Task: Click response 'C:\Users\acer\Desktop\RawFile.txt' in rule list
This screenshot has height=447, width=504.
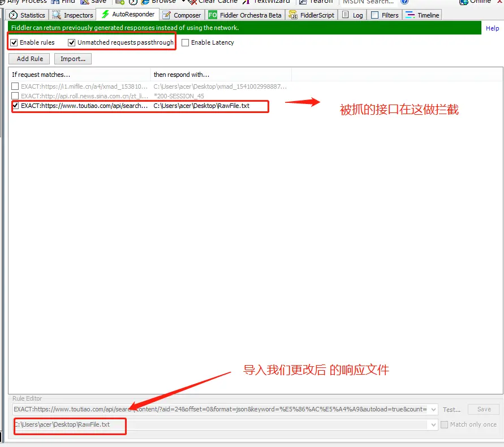Action: (x=201, y=106)
